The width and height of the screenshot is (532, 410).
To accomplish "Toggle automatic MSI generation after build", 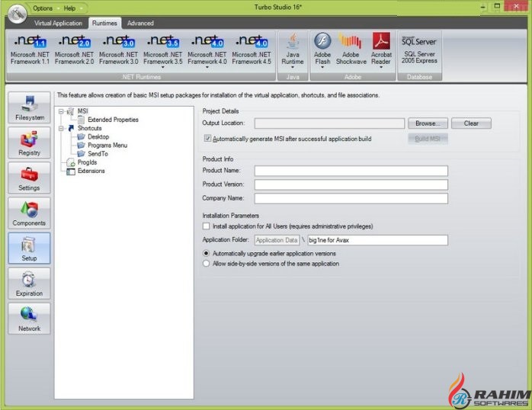I will point(207,139).
